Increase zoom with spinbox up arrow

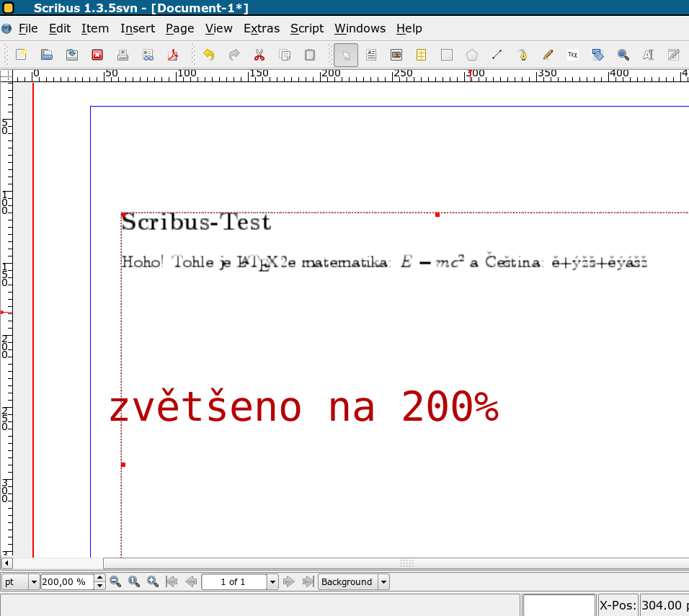99,578
